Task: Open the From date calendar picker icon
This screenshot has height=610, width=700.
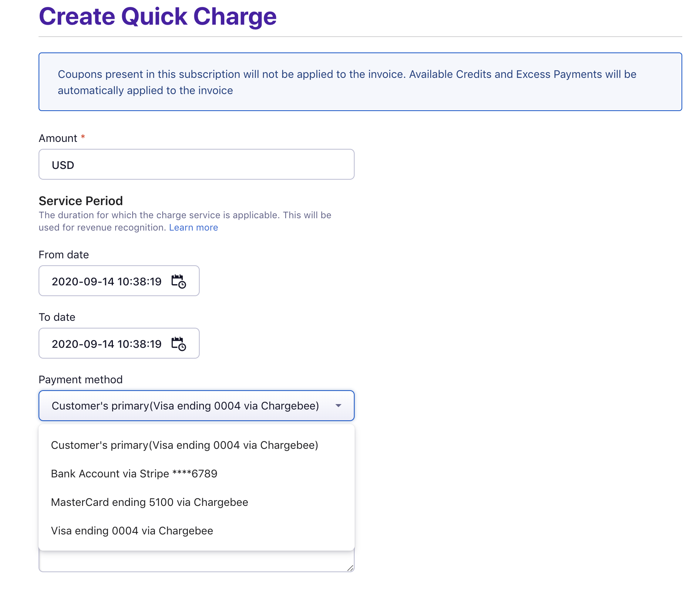Action: pos(178,281)
